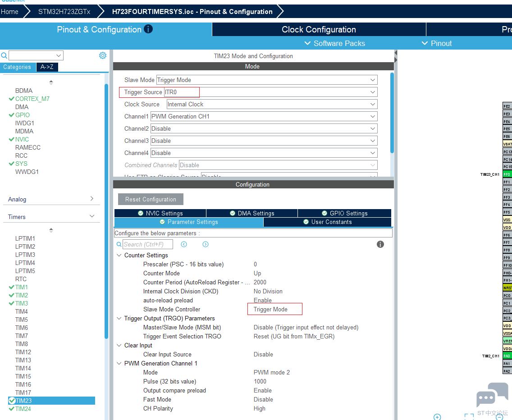Click the PWM mode 2 value
512x420 pixels.
(x=272, y=372)
